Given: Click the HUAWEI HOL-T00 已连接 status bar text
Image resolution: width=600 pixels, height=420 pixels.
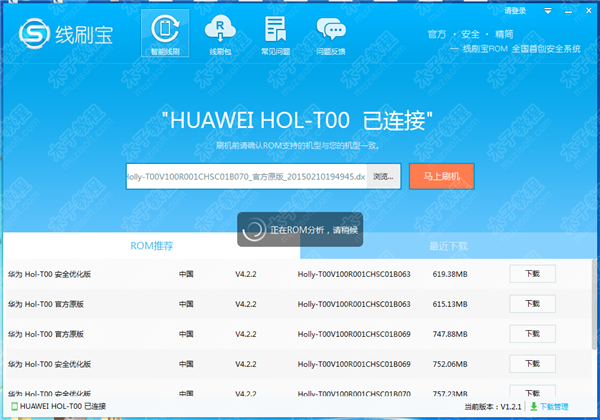Looking at the screenshot, I should (63, 406).
